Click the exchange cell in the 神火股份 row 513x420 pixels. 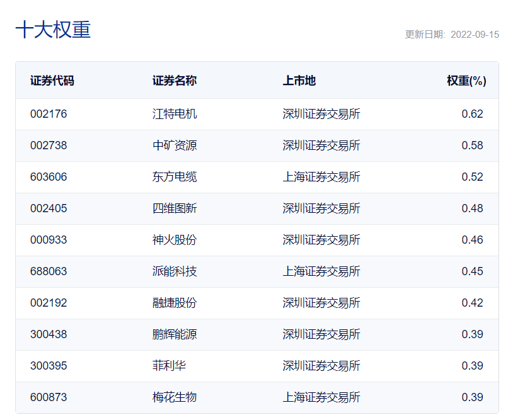point(321,240)
